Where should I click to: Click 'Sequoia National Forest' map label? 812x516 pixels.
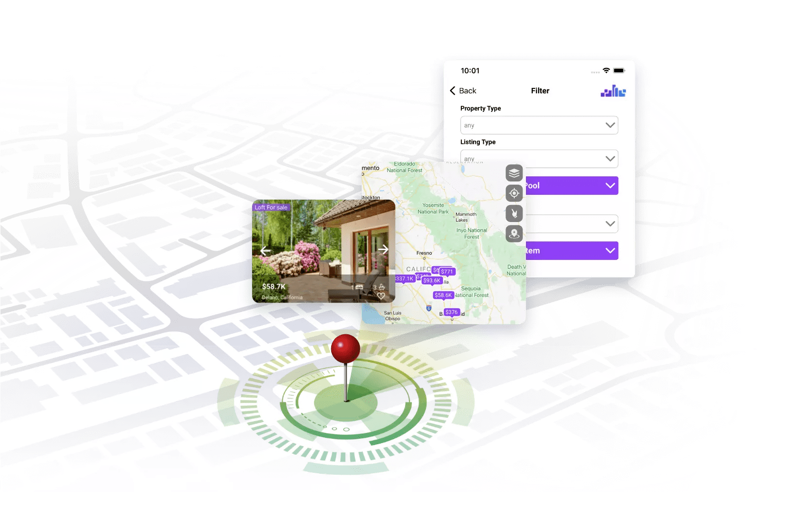pos(471,292)
